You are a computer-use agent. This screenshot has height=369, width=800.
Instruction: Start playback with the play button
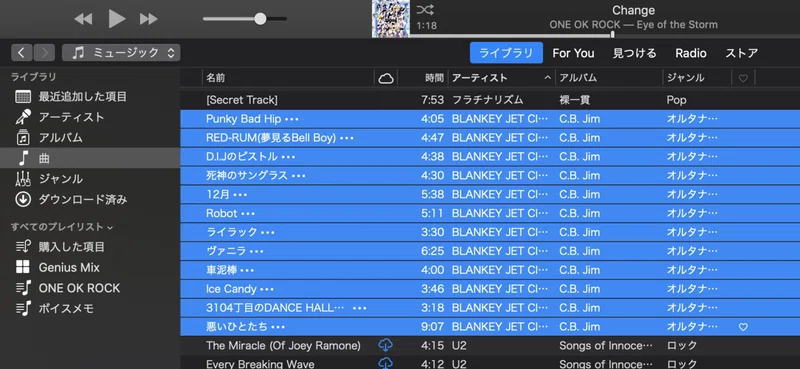point(117,19)
